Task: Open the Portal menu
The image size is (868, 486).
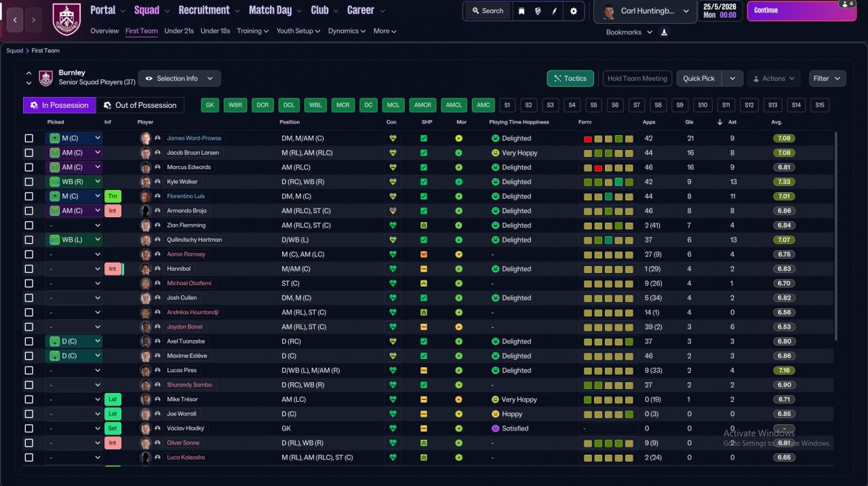Action: tap(108, 10)
